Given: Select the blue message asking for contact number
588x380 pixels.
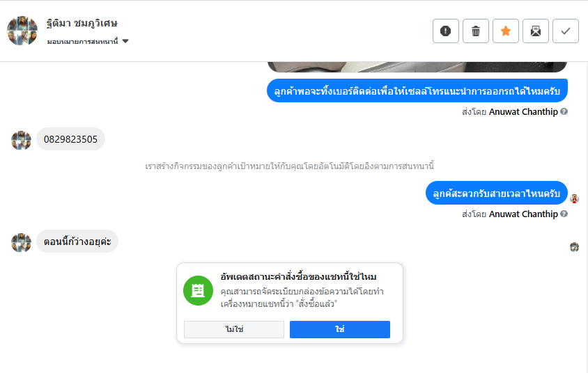Looking at the screenshot, I should click(x=417, y=91).
